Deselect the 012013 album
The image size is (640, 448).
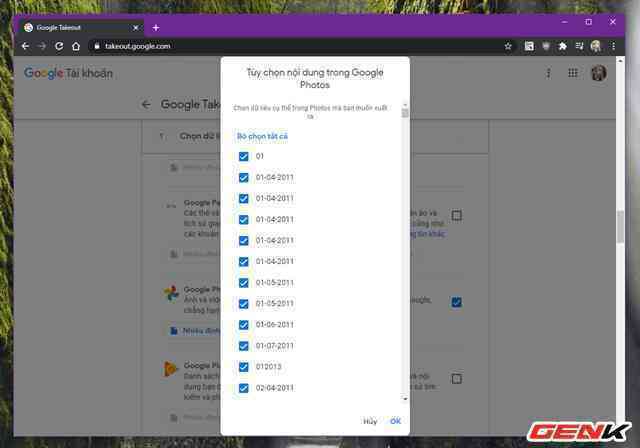click(244, 367)
